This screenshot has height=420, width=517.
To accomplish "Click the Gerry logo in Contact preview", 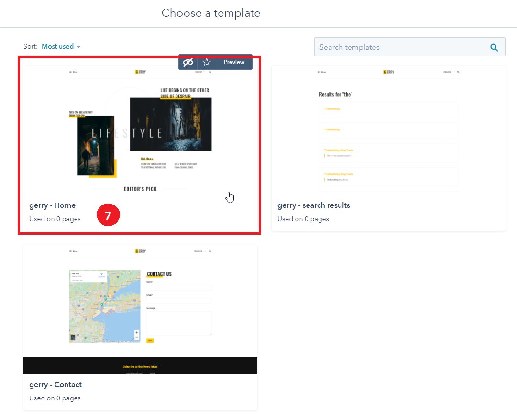I will point(140,251).
